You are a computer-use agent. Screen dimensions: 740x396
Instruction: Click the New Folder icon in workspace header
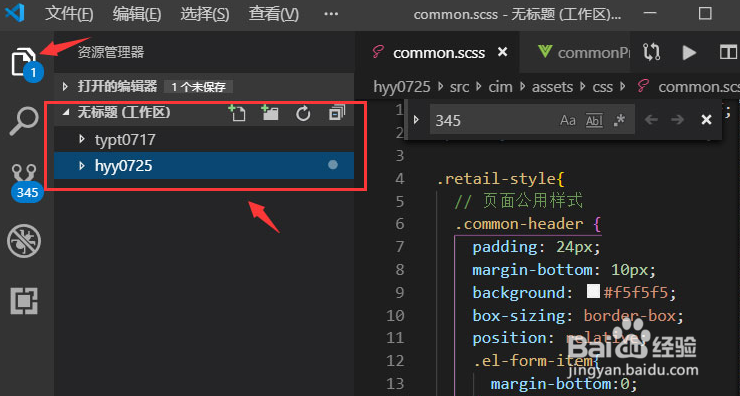[x=270, y=113]
